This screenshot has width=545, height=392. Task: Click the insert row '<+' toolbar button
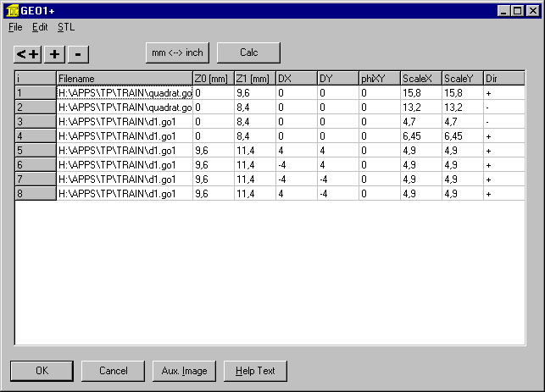[x=28, y=53]
